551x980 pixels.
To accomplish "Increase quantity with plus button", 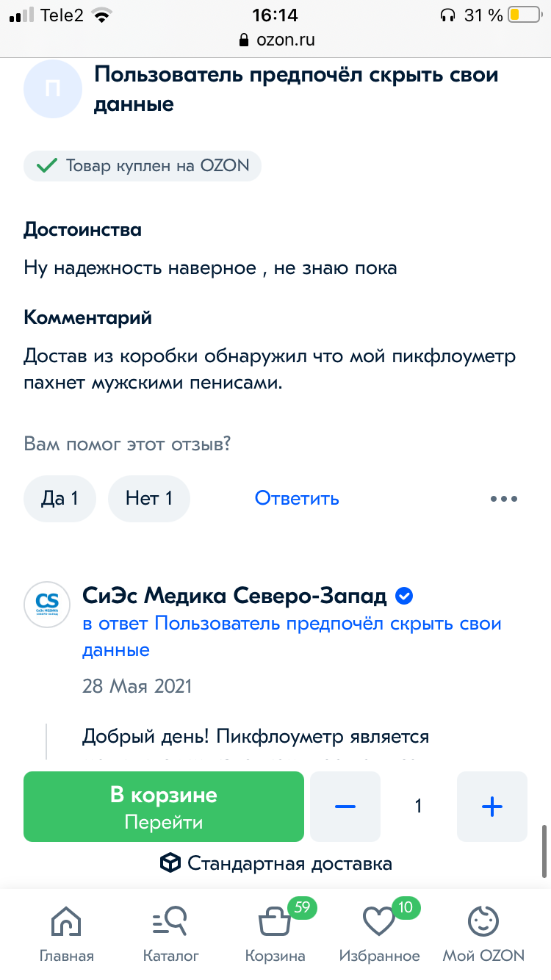I will [492, 807].
